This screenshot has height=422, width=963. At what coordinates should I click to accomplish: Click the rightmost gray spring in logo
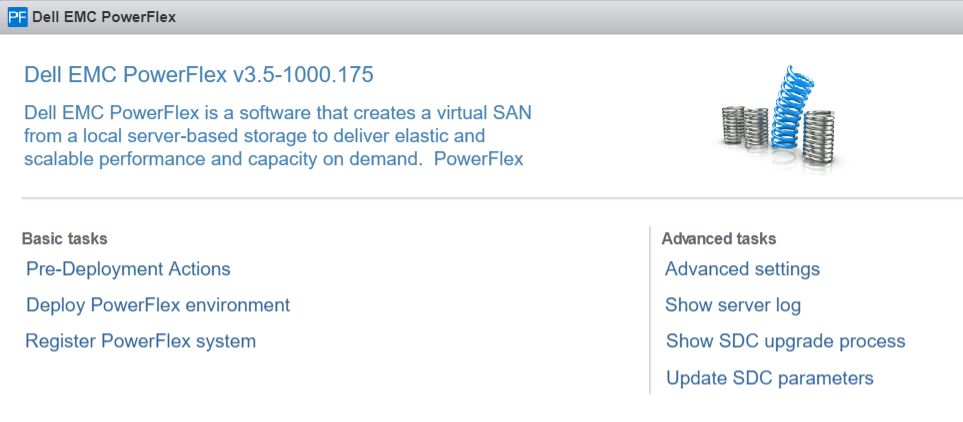818,138
